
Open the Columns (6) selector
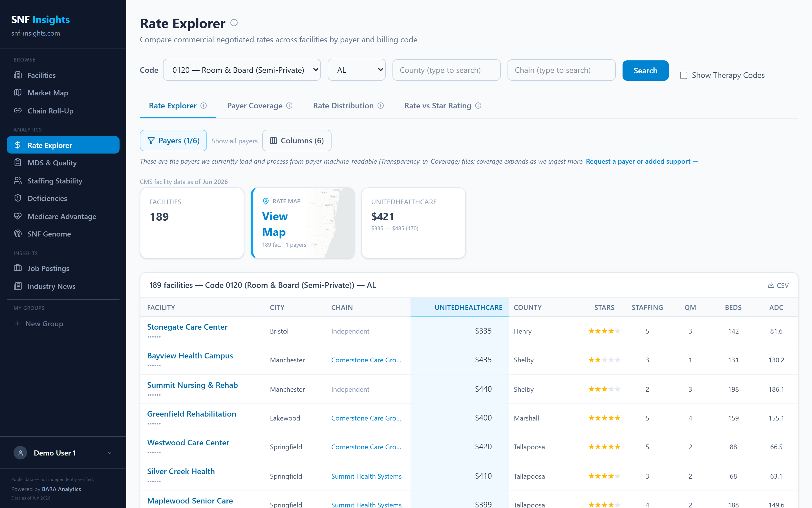tap(297, 141)
